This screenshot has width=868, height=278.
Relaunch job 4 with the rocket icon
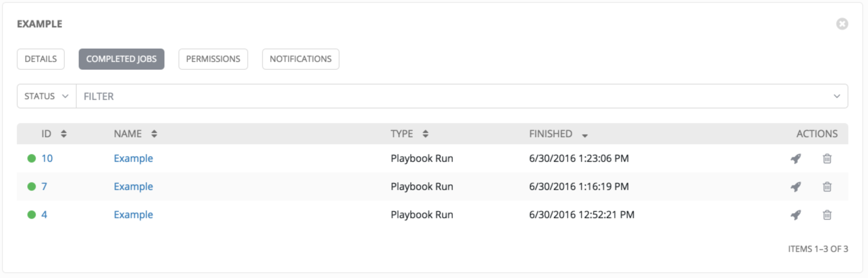(796, 215)
